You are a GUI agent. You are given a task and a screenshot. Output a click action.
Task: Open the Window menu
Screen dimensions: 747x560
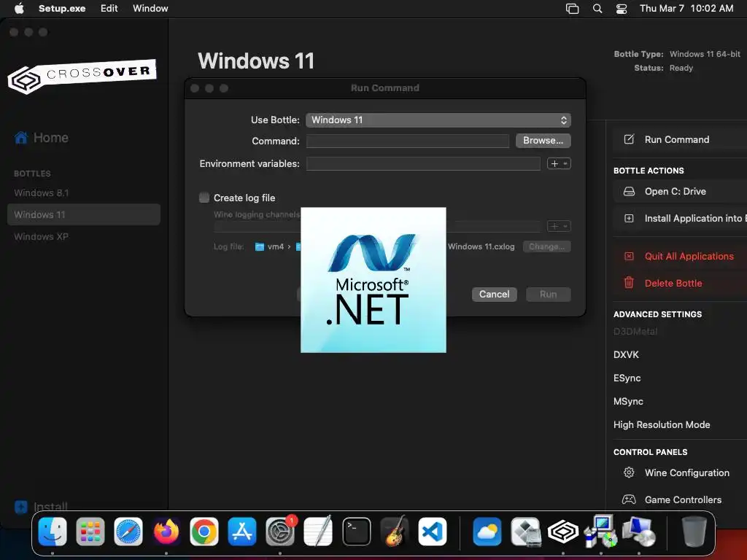point(150,8)
